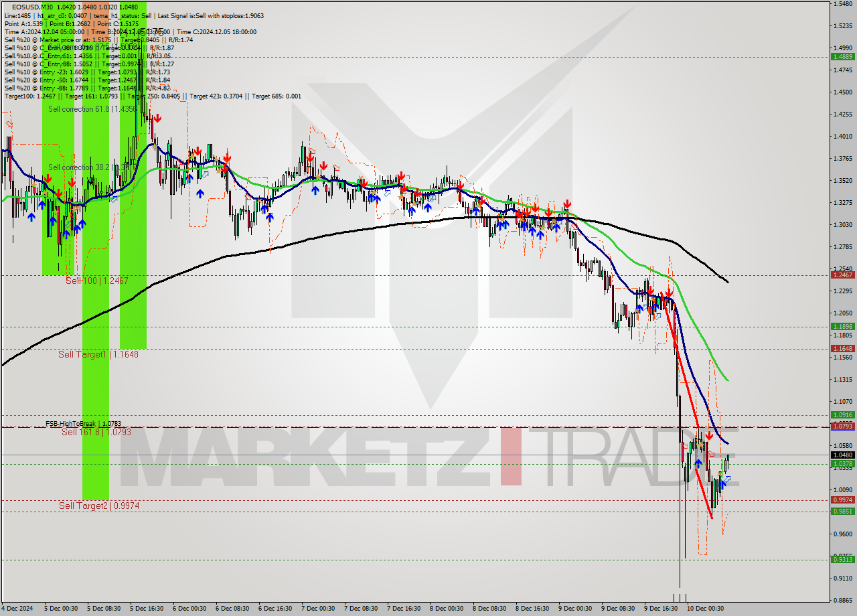Click the 1.5480 price axis label
Image resolution: width=857 pixels, height=616 pixels.
tap(842, 4)
